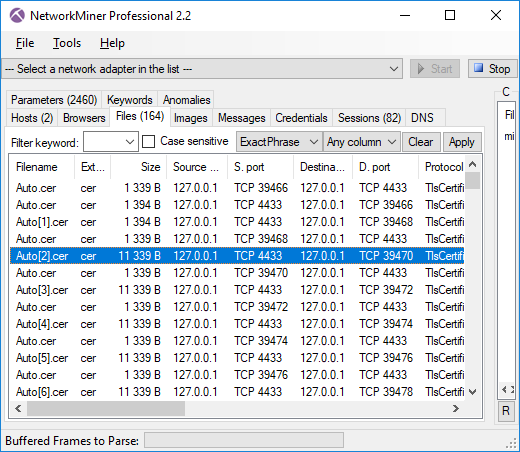
Task: Click the horizontal scroll left arrow
Action: pos(18,408)
